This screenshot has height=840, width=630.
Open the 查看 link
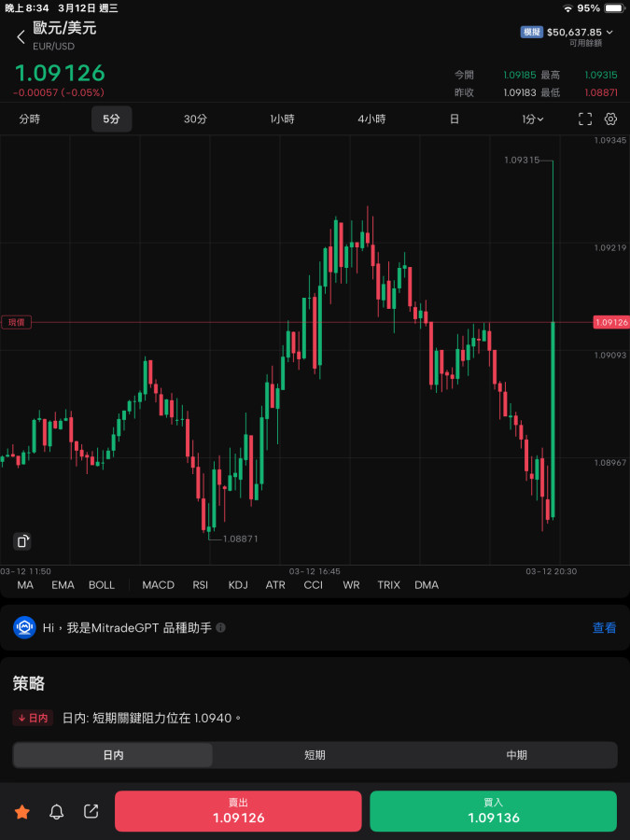click(604, 628)
